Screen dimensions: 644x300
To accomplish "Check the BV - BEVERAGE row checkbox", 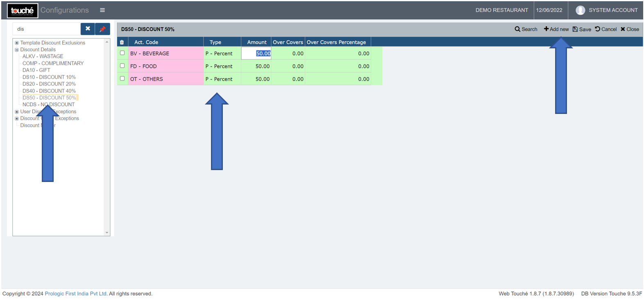I will (122, 53).
